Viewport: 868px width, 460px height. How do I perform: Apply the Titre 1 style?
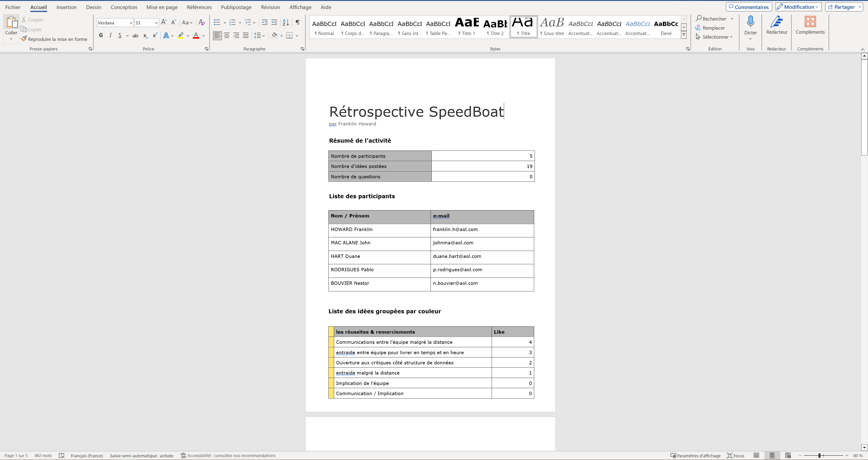pos(466,27)
